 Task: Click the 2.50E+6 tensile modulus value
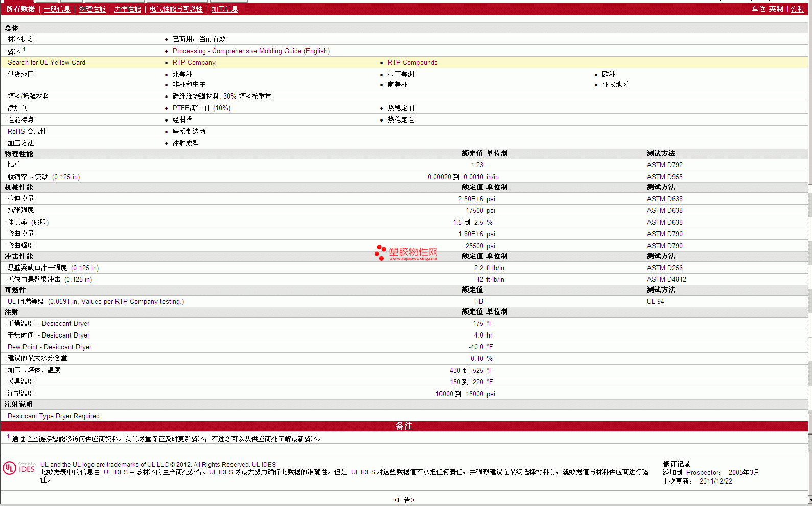click(x=471, y=199)
